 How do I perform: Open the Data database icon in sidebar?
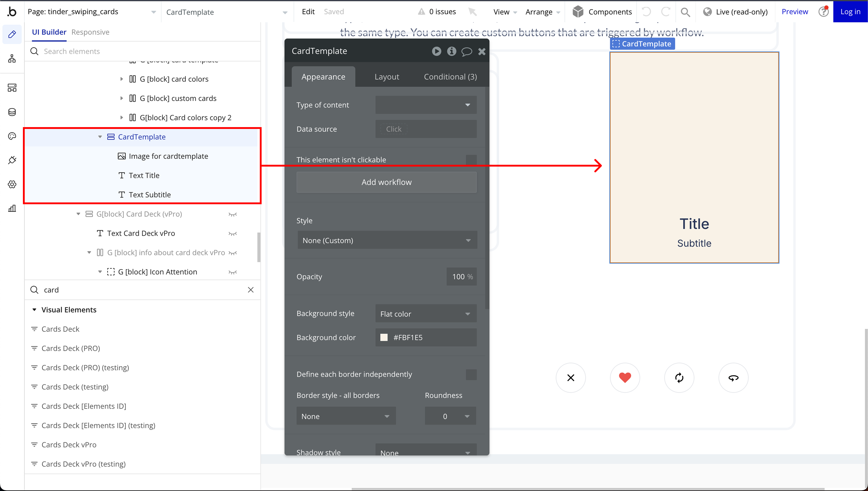pos(12,112)
